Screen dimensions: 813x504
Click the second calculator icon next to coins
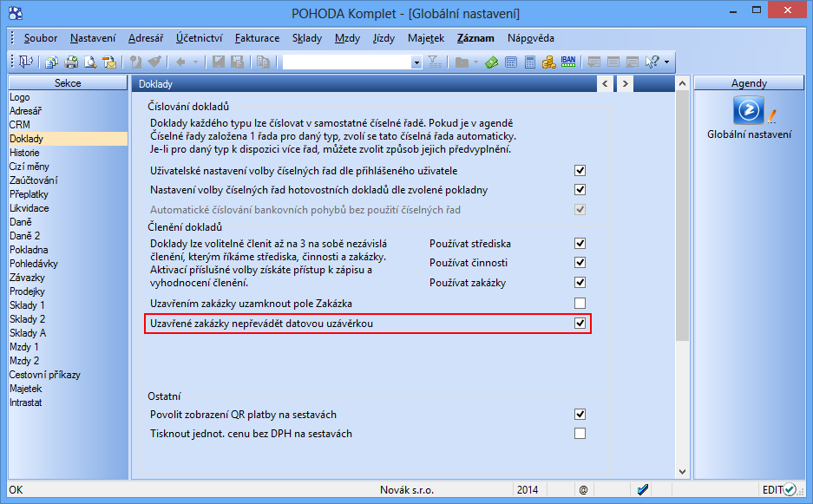pyautogui.click(x=530, y=62)
